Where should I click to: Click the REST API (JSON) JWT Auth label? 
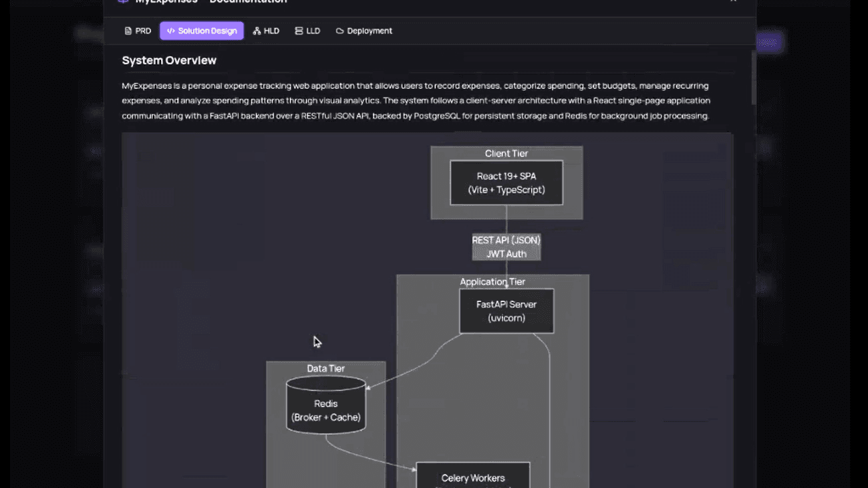point(506,247)
